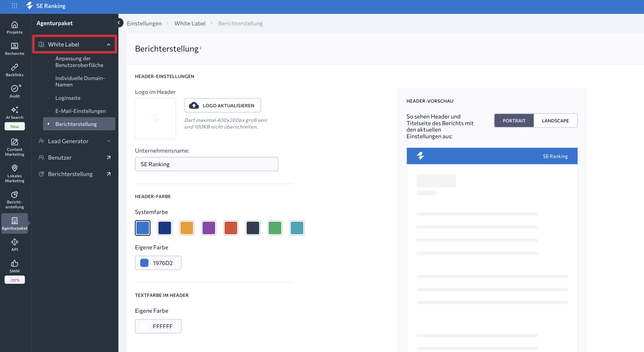Open the apps grid menu icon
Viewport: 644px width, 352px height.
coord(14,6)
